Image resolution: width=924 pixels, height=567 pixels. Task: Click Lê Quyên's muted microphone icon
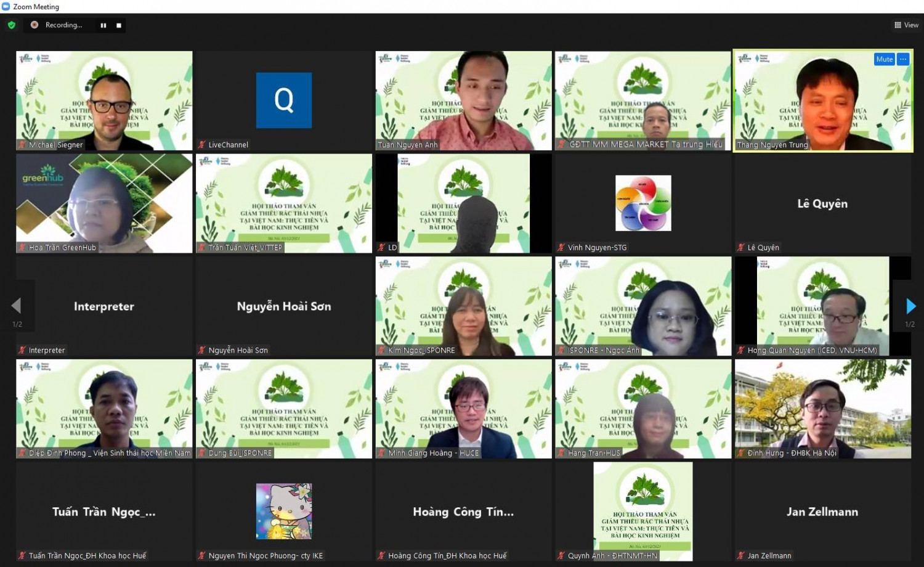[741, 248]
